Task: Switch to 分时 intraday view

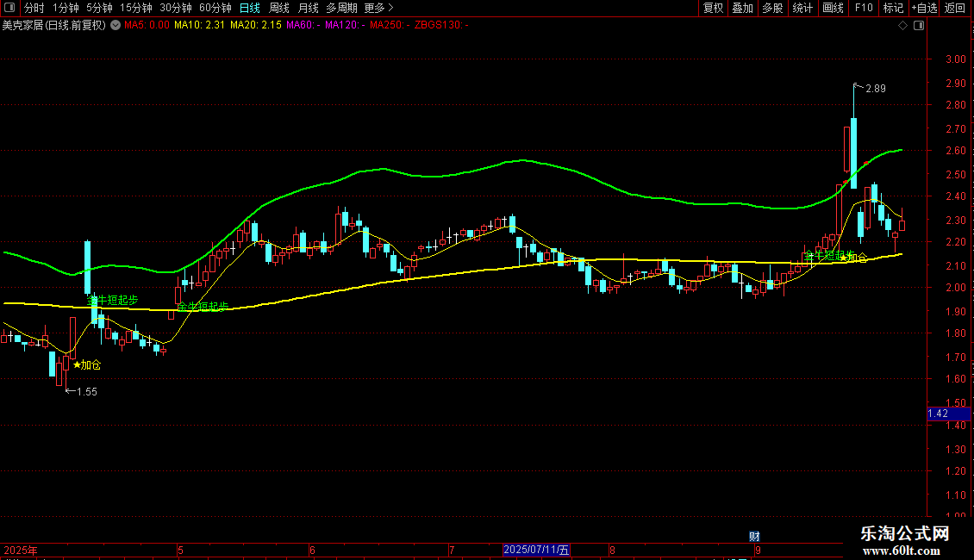Action: point(34,8)
